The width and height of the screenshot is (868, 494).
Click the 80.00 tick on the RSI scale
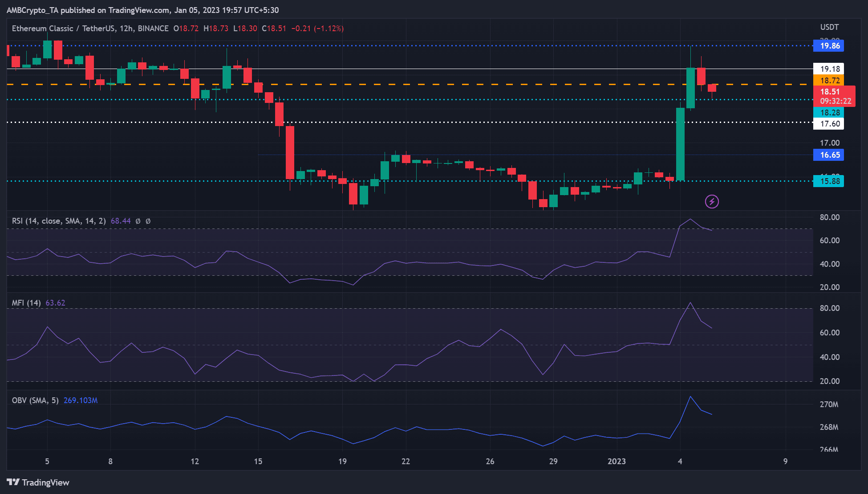point(830,217)
